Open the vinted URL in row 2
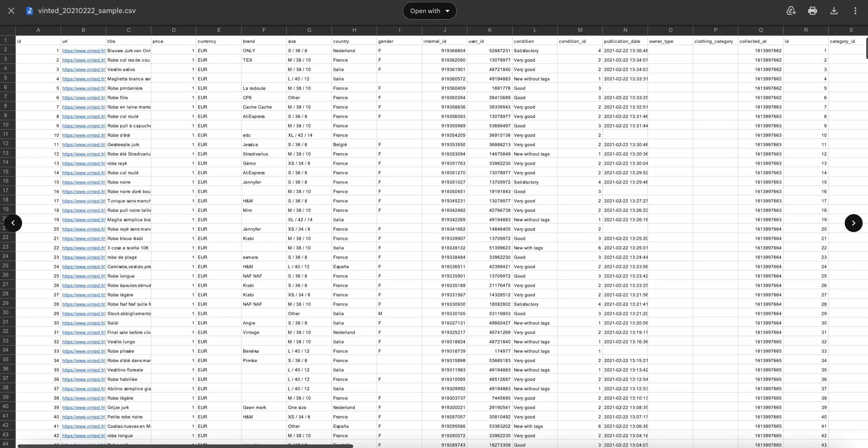The width and height of the screenshot is (868, 448). pyautogui.click(x=83, y=51)
